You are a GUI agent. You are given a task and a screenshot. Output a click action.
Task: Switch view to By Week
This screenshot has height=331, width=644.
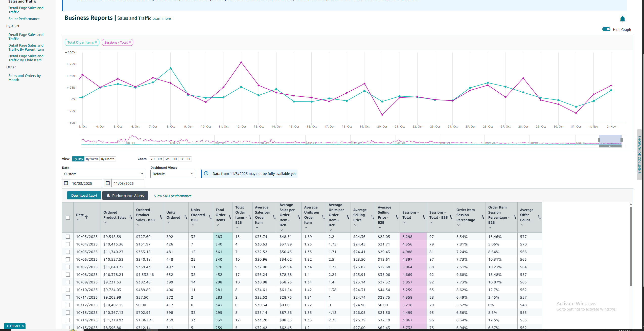[92, 159]
